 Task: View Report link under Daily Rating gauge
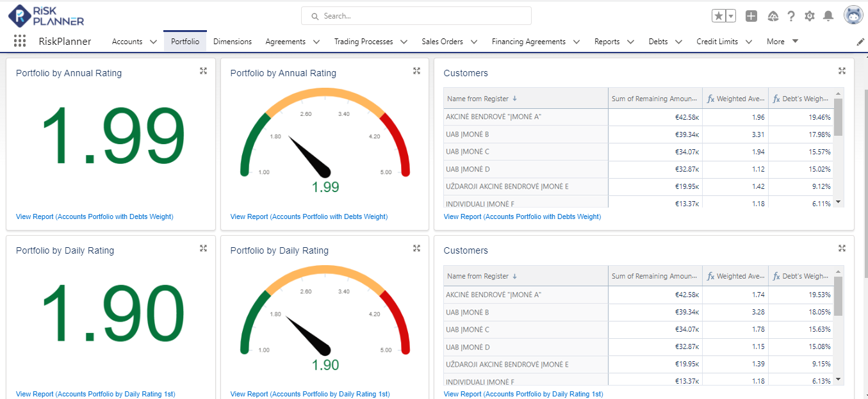pyautogui.click(x=310, y=394)
